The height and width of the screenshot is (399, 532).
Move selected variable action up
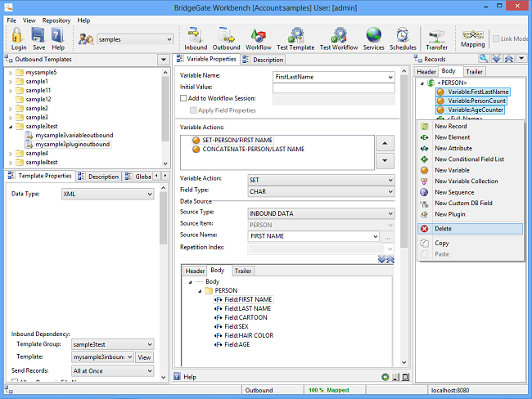coord(385,143)
